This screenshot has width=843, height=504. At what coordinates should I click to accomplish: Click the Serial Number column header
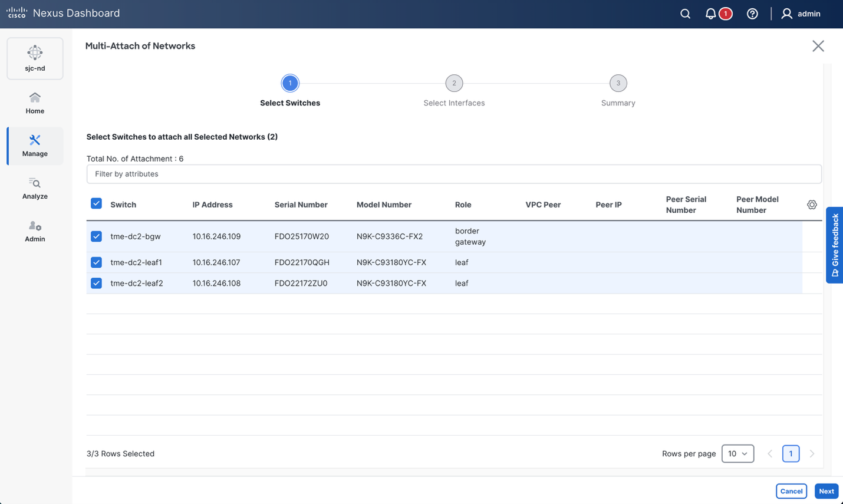pos(301,205)
